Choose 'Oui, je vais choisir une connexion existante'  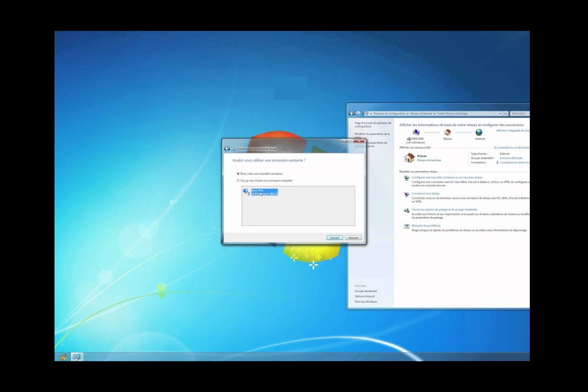click(238, 181)
